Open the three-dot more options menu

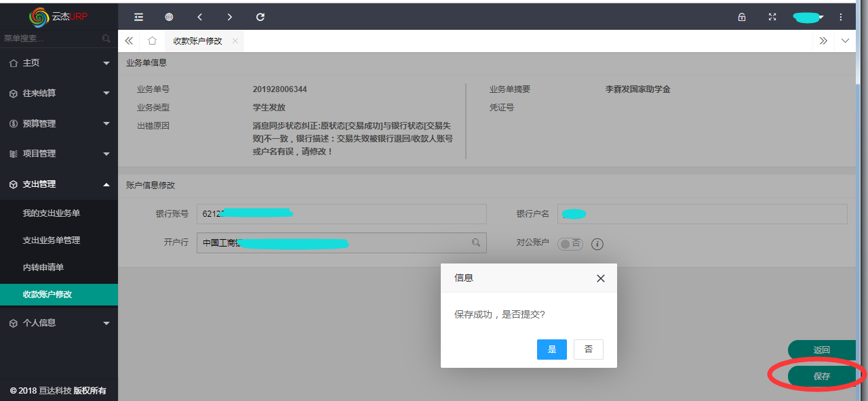(841, 17)
